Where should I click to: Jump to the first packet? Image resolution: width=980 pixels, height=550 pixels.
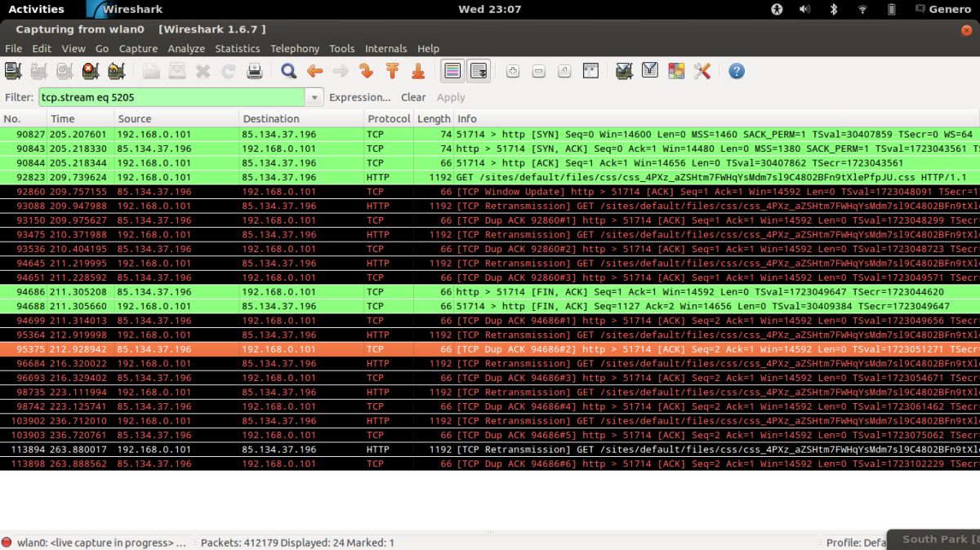(392, 71)
